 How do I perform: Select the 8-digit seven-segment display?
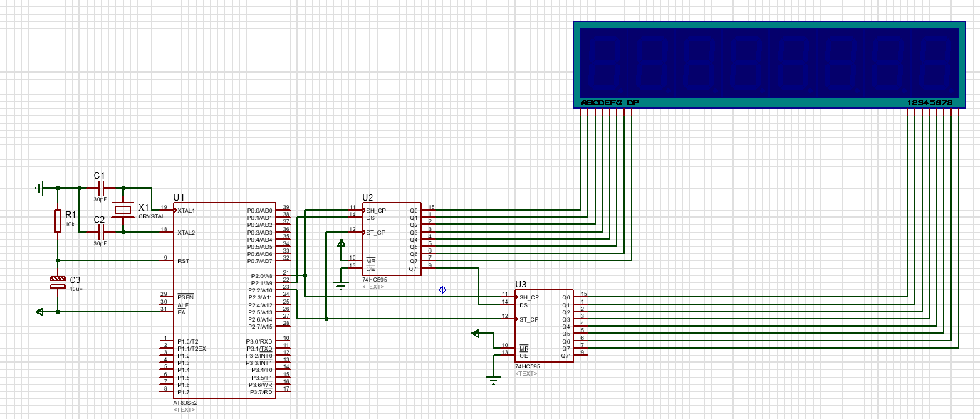pyautogui.click(x=770, y=65)
